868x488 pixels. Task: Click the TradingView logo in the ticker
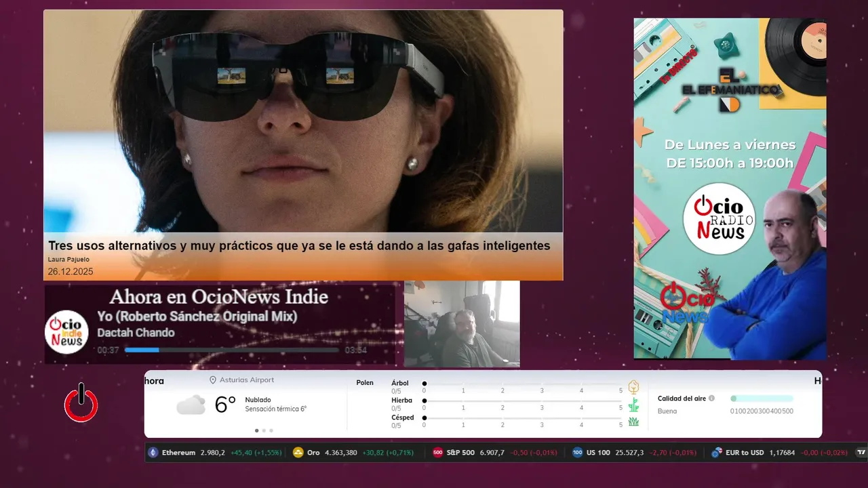(x=861, y=453)
